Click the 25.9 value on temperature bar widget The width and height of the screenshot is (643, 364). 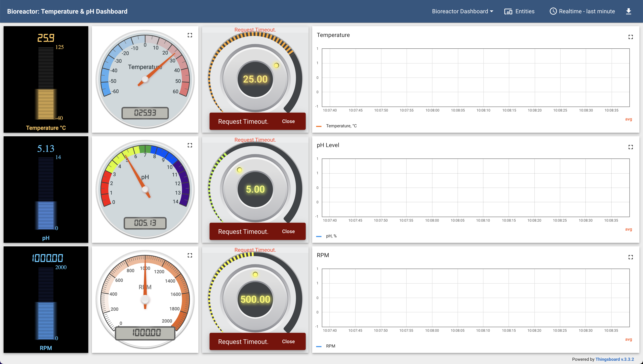tap(46, 38)
